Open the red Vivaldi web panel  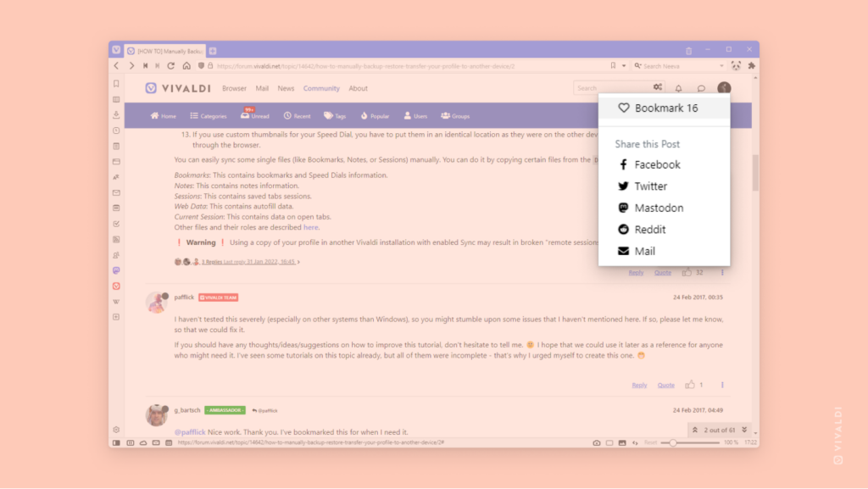point(116,286)
